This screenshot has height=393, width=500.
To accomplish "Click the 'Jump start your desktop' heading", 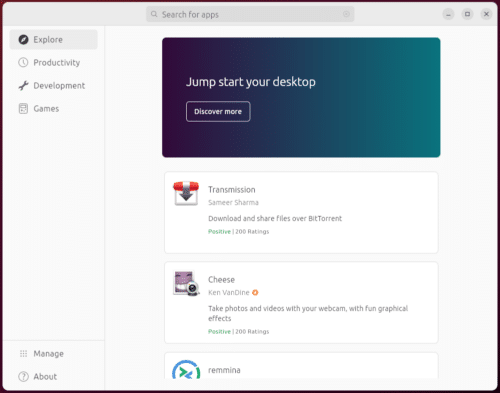I will coord(251,82).
